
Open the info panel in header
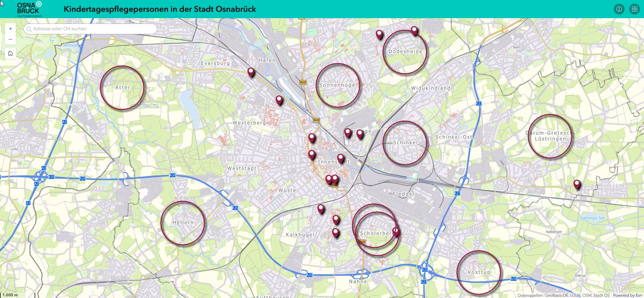pos(619,9)
